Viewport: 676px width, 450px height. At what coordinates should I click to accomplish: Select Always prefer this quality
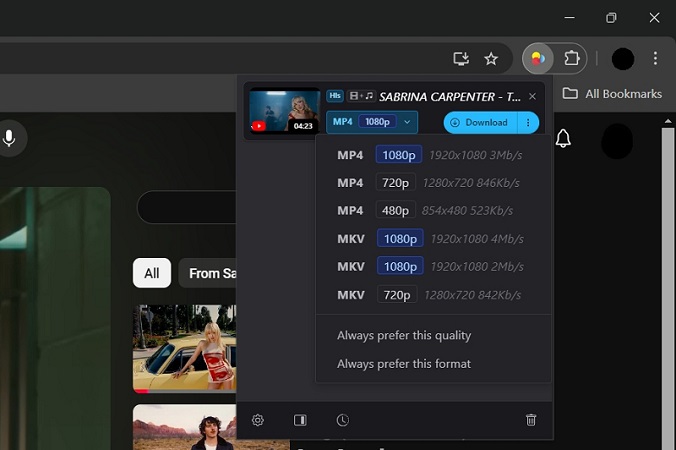pos(404,336)
